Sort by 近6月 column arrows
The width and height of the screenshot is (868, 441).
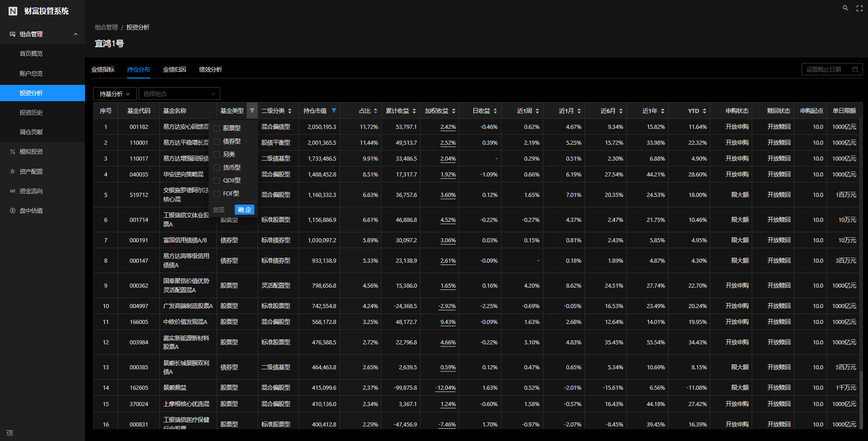pyautogui.click(x=621, y=111)
